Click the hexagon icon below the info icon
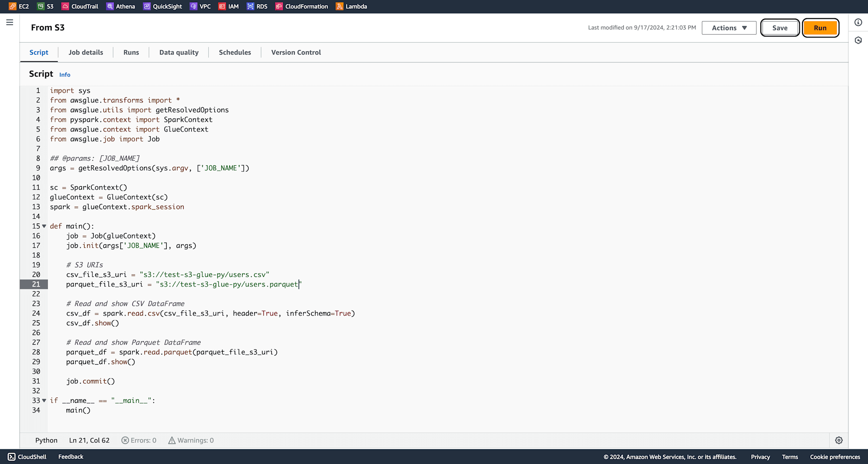Viewport: 868px width, 464px height. pyautogui.click(x=858, y=40)
